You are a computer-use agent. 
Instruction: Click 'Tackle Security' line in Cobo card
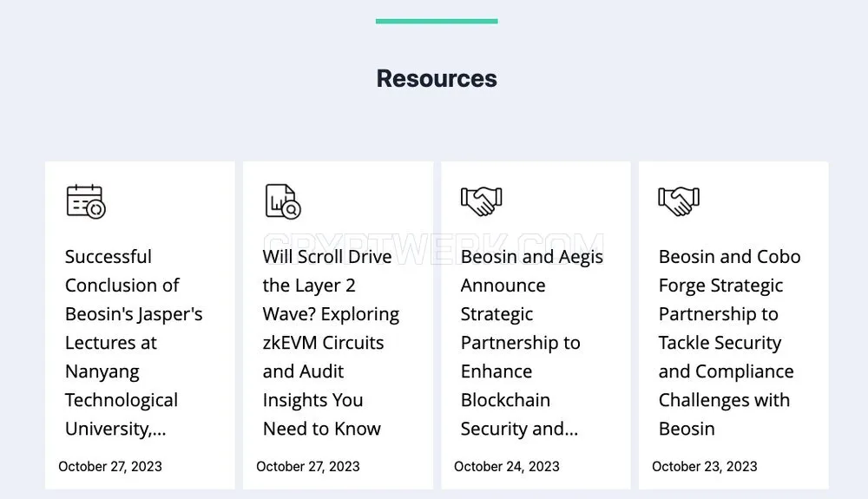(x=720, y=343)
